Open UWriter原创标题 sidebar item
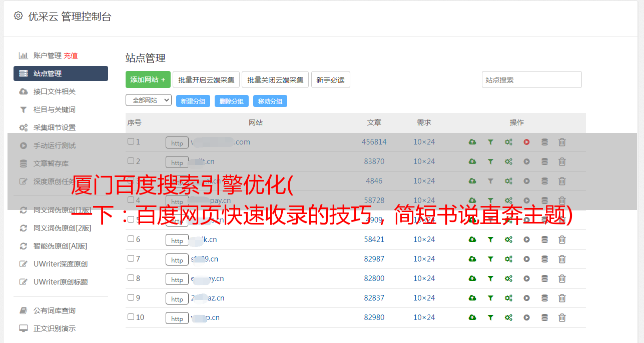This screenshot has width=644, height=343. (x=61, y=282)
